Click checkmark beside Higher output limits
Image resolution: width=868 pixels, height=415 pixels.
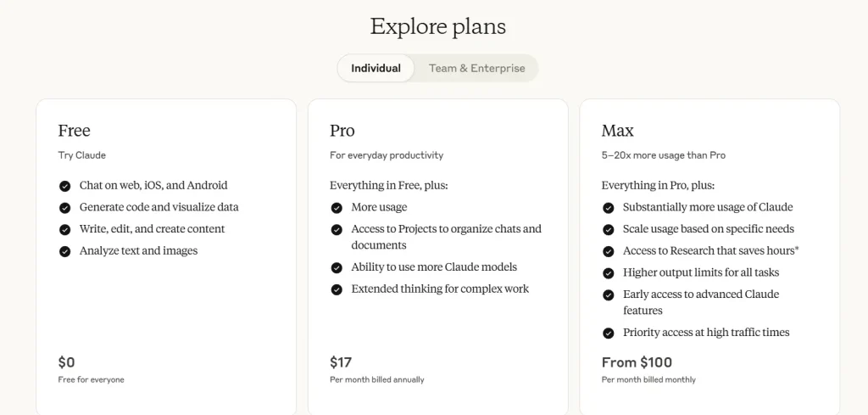pos(609,273)
